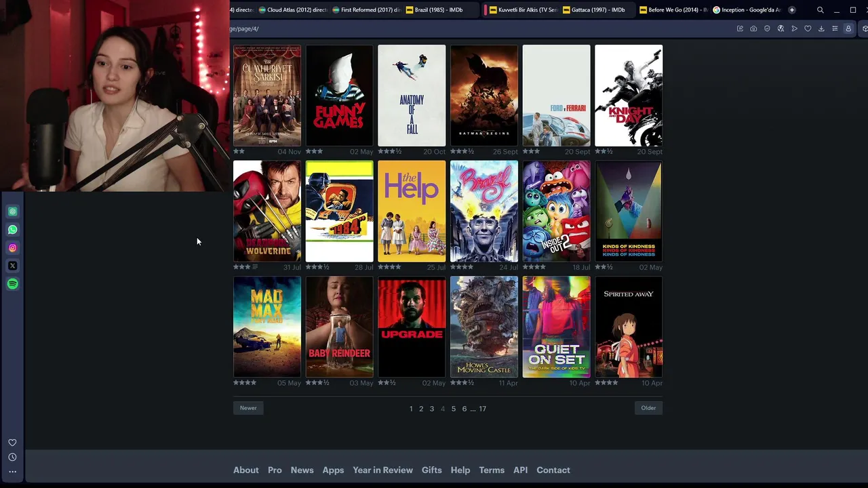Image resolution: width=868 pixels, height=488 pixels.
Task: Open the 1984 film poster
Action: tap(340, 211)
